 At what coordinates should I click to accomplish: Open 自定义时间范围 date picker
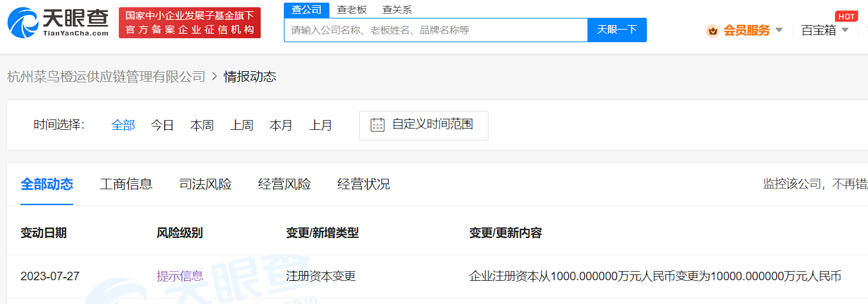(x=424, y=125)
